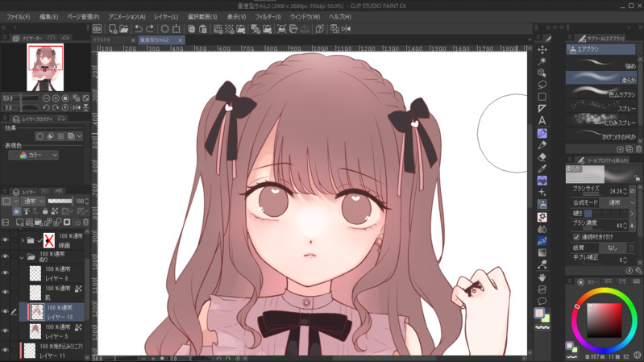
Task: Select the Gradient tool in toolbox
Action: coord(542,252)
